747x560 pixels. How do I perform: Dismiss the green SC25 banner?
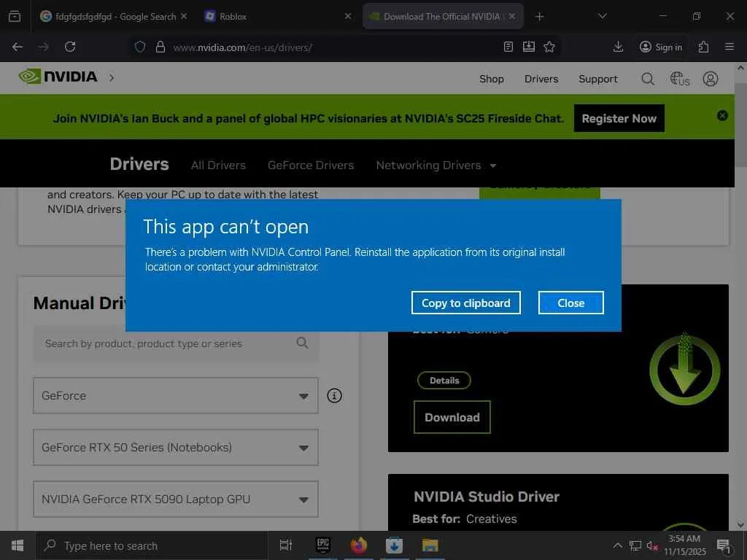722,115
